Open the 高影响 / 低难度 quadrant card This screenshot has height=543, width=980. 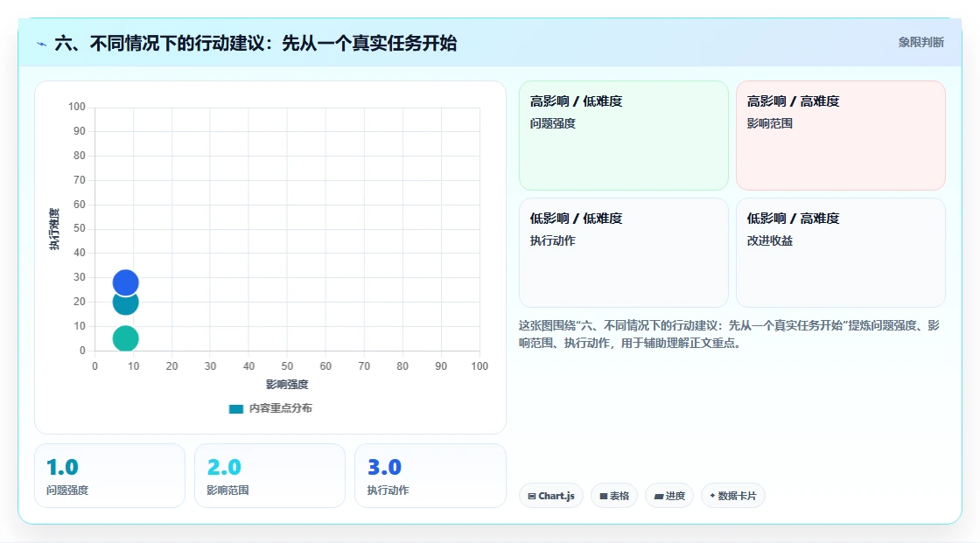pyautogui.click(x=624, y=135)
